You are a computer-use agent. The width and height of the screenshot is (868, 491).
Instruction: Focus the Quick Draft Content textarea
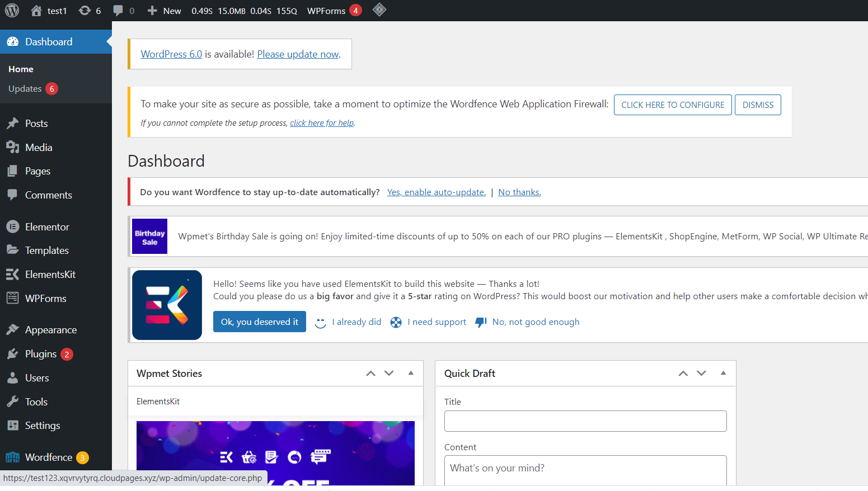click(585, 471)
